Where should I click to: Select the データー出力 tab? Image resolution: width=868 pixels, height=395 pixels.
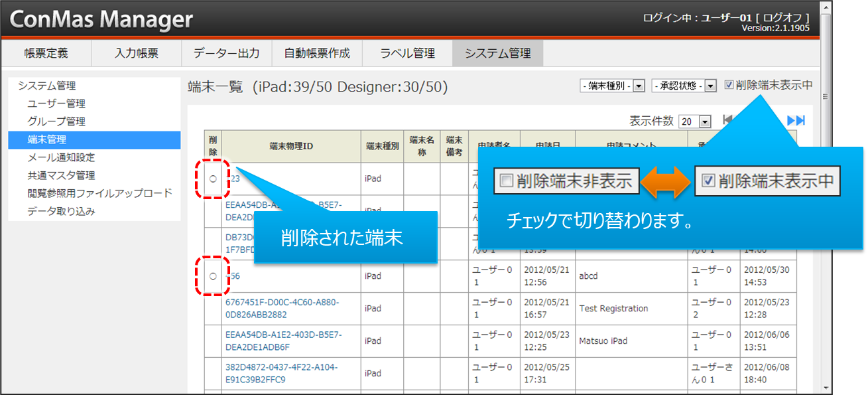[226, 53]
